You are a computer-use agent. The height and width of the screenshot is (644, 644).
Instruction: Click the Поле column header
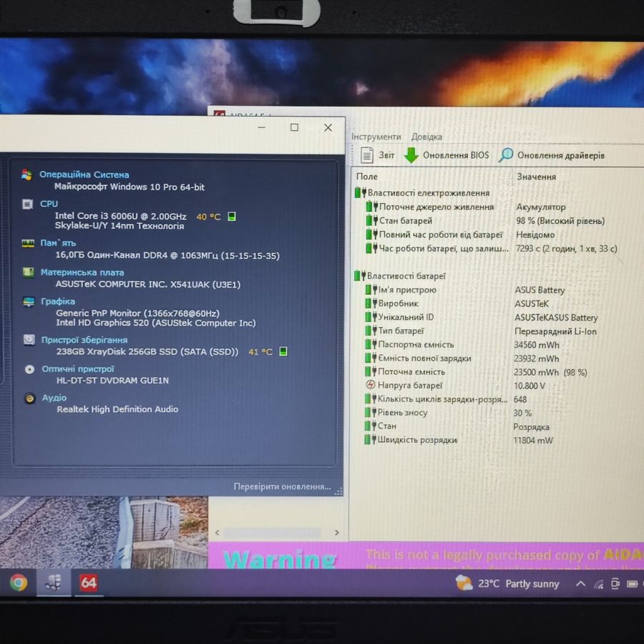pos(367,176)
